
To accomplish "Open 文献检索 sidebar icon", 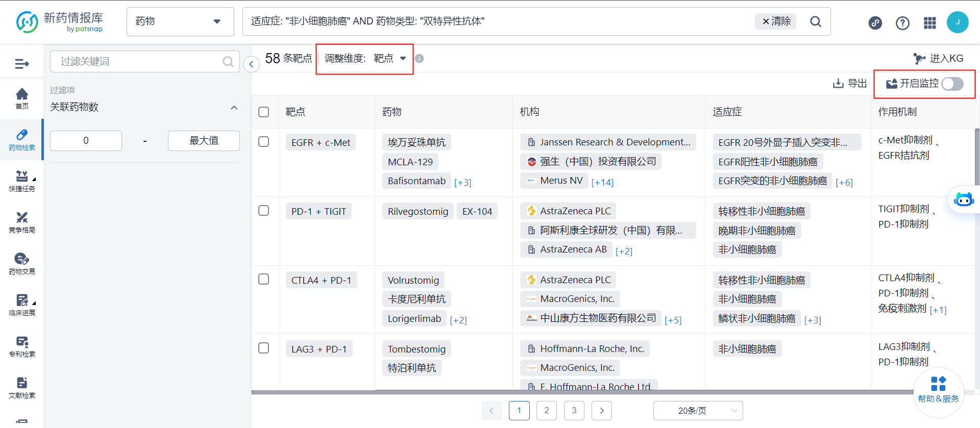I will click(x=22, y=388).
